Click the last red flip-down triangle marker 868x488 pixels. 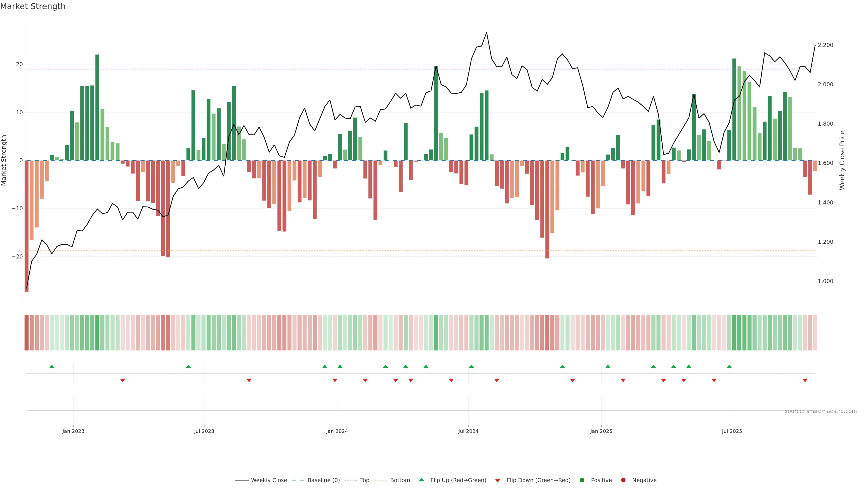tap(805, 380)
